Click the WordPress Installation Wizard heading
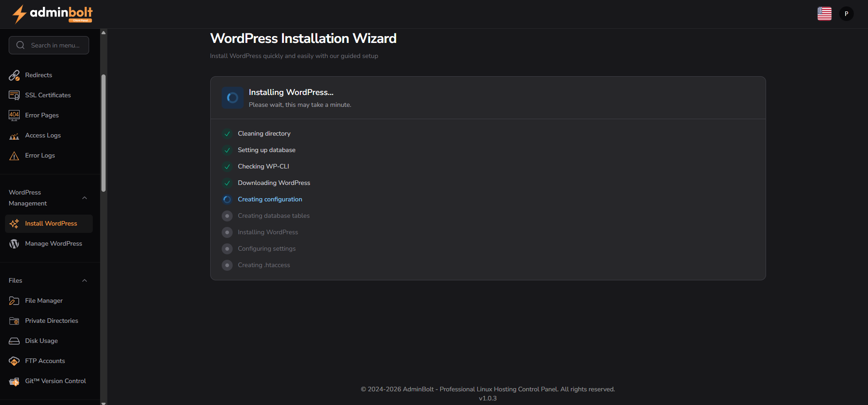This screenshot has width=868, height=405. [x=303, y=38]
